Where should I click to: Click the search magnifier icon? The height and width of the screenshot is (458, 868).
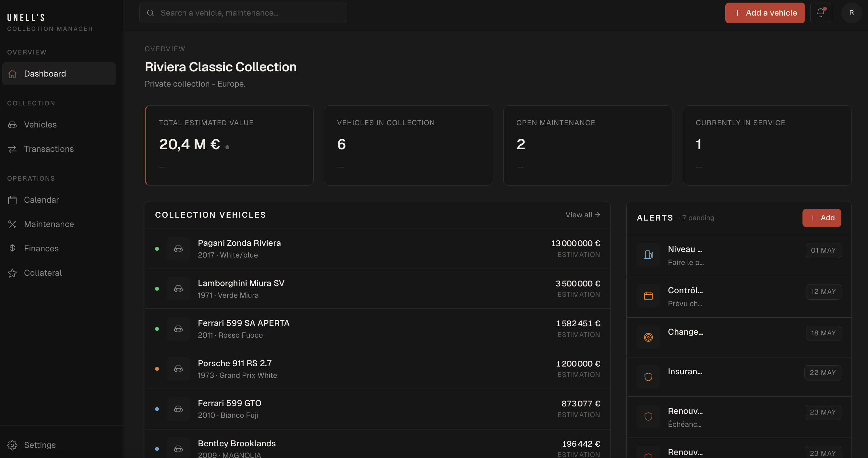coord(151,13)
